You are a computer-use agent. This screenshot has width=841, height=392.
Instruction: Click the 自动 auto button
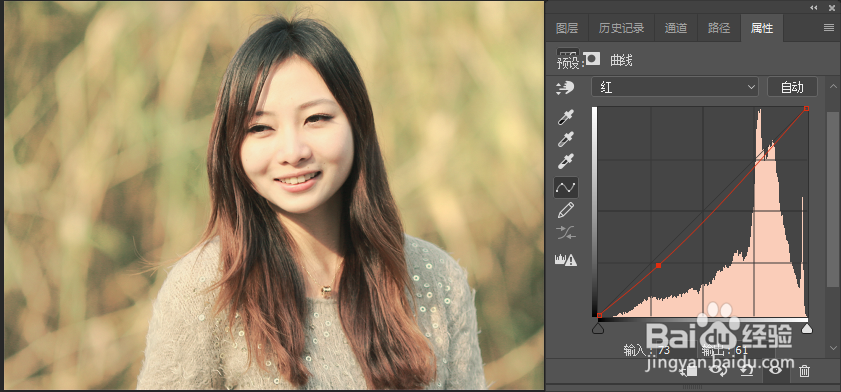pyautogui.click(x=792, y=87)
